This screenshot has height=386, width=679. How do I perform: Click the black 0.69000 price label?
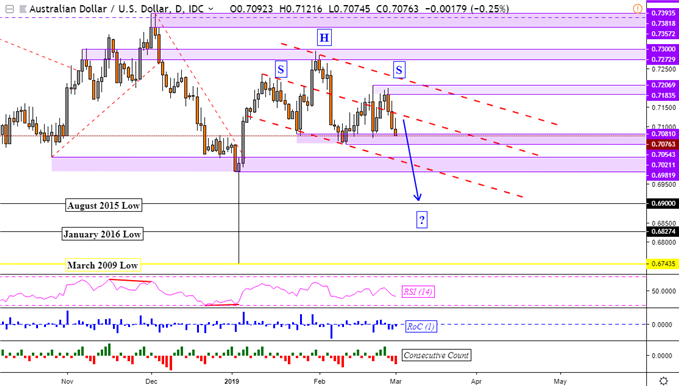[663, 203]
